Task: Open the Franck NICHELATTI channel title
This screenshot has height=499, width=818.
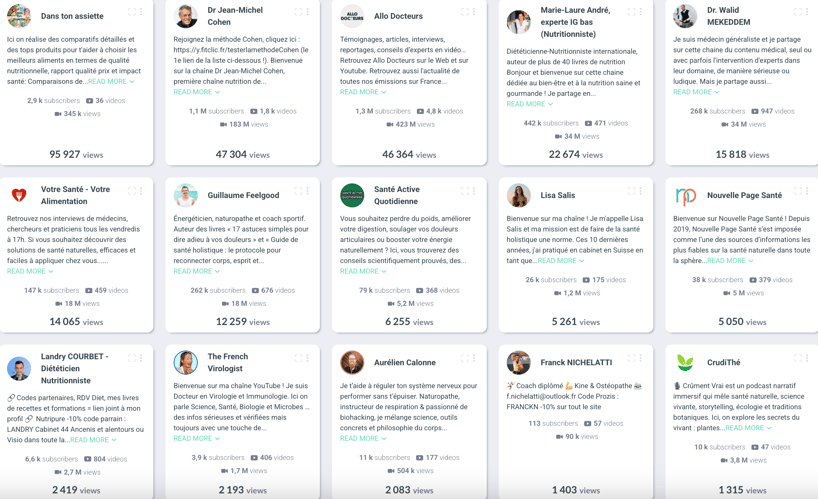Action: 576,362
